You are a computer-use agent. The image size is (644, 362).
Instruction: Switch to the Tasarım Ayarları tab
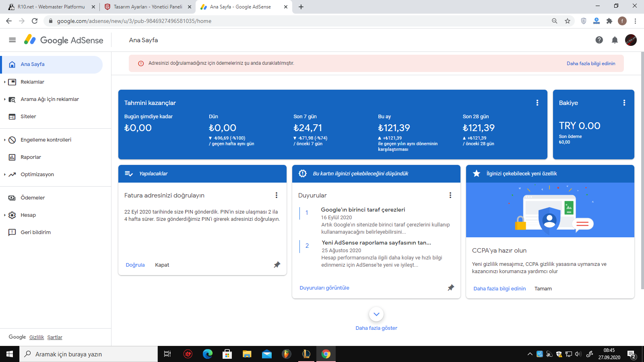pos(148,7)
